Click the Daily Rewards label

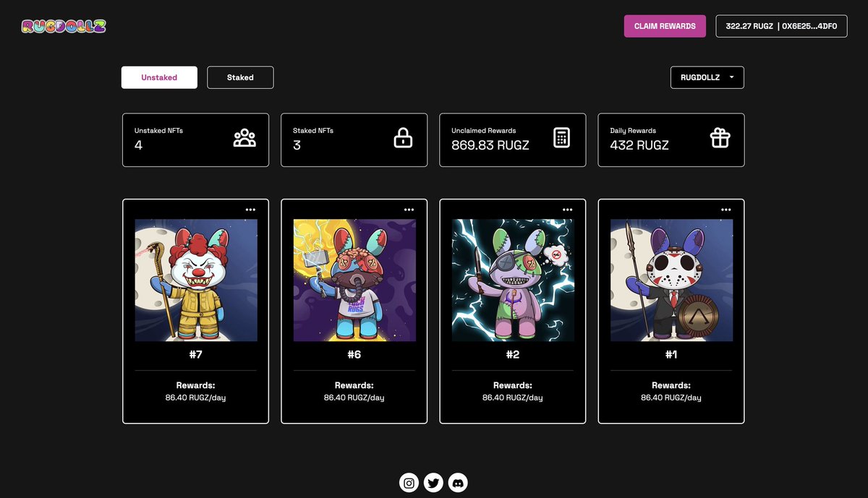pyautogui.click(x=633, y=131)
